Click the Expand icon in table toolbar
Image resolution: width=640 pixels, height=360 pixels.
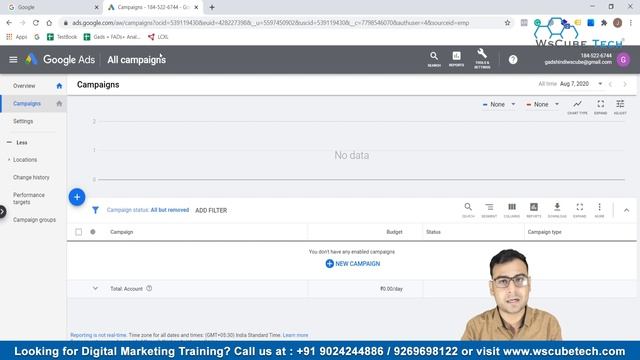point(580,210)
